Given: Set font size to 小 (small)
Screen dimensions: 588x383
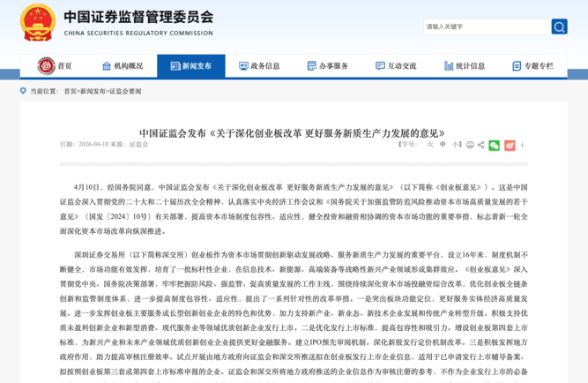Looking at the screenshot, I should tap(455, 145).
